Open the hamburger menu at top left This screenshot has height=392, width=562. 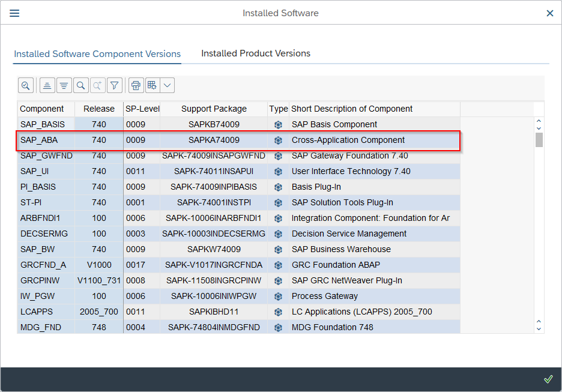[x=14, y=13]
